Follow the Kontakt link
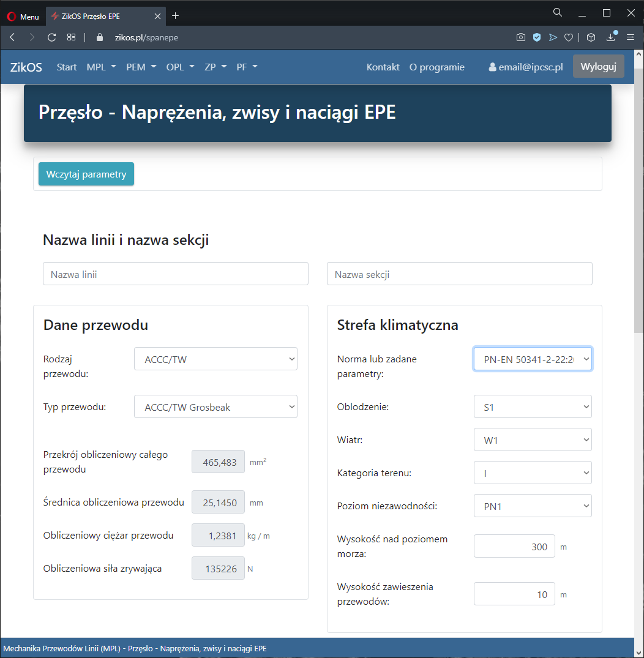The height and width of the screenshot is (658, 644). click(383, 67)
